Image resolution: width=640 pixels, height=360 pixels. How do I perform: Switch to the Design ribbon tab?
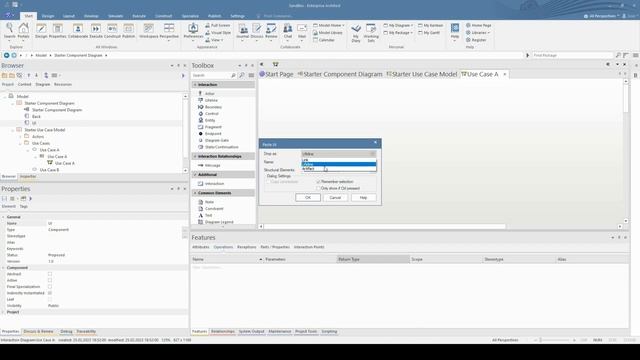tap(48, 16)
